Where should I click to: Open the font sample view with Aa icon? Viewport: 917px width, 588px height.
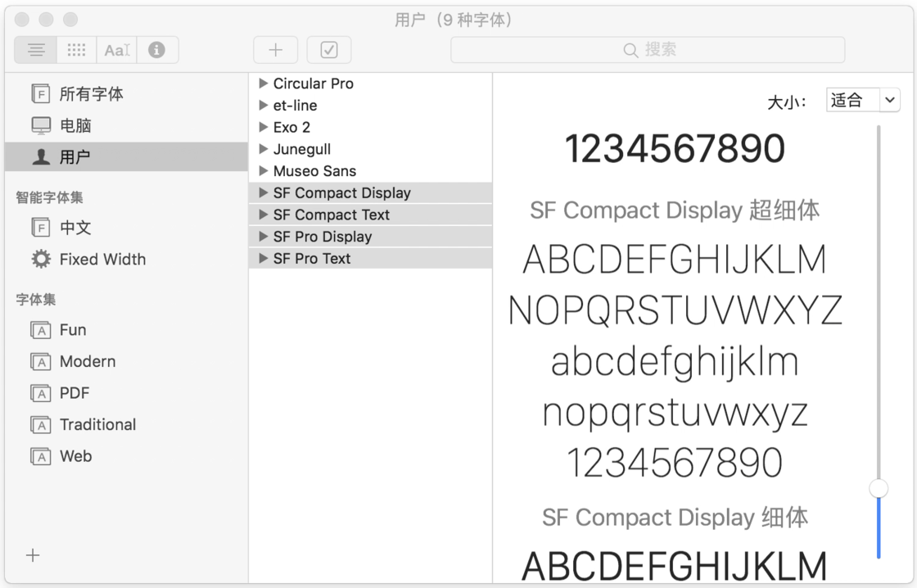115,50
